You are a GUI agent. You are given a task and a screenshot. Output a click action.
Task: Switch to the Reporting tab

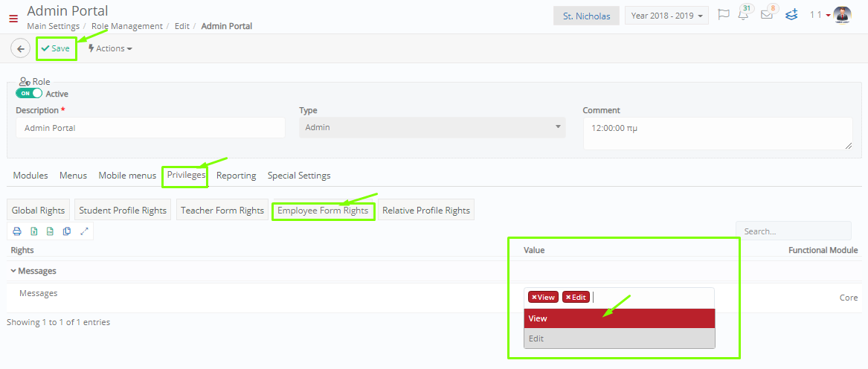pyautogui.click(x=237, y=176)
